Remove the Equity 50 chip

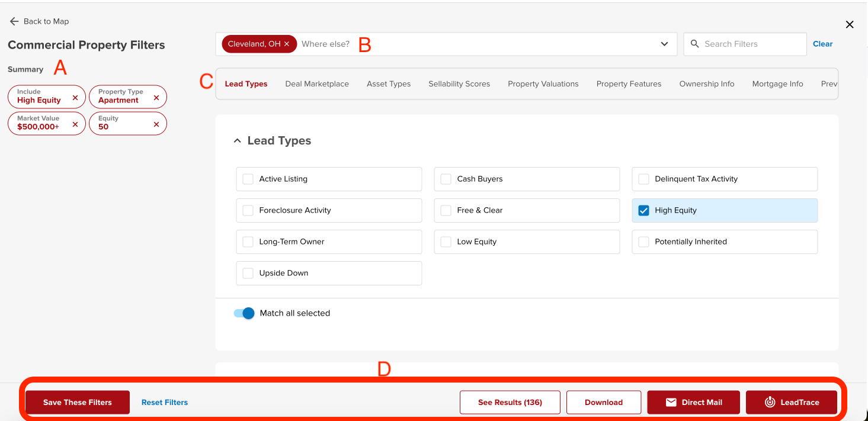(x=156, y=124)
